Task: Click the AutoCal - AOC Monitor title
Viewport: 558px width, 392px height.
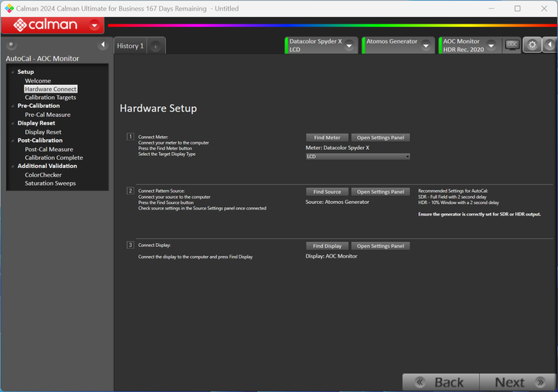Action: pyautogui.click(x=42, y=59)
